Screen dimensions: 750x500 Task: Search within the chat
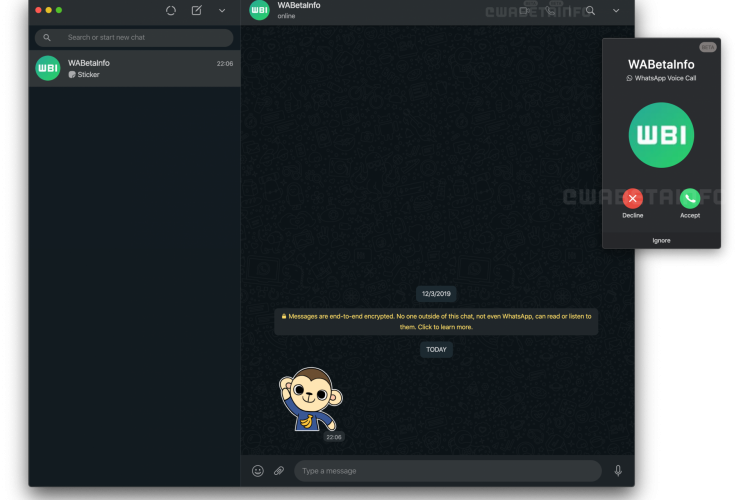tap(590, 11)
